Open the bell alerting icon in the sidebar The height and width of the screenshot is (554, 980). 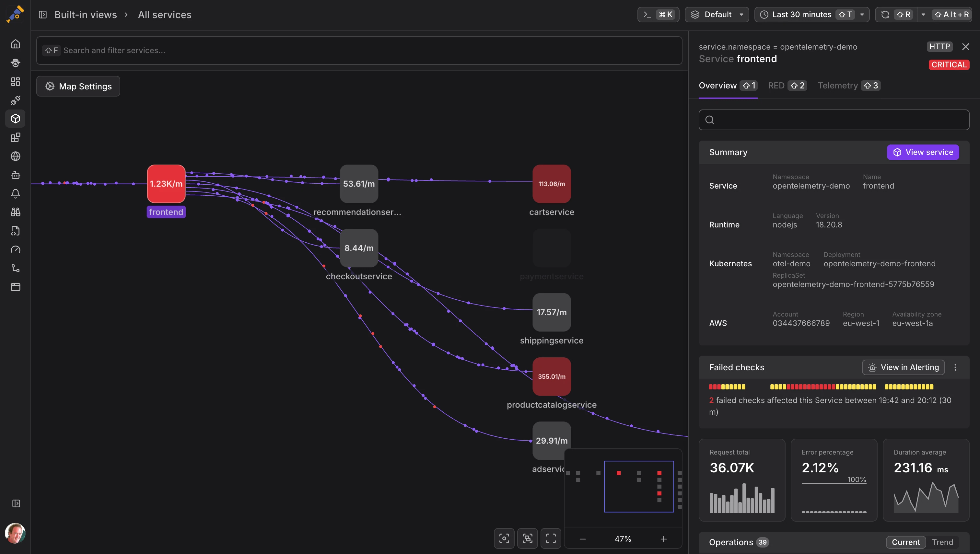[15, 193]
